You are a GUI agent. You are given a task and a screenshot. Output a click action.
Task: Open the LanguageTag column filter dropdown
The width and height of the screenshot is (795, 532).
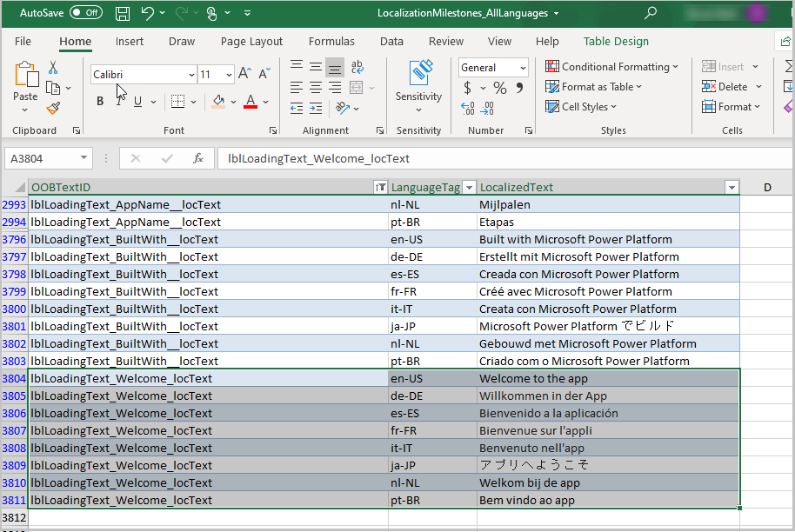470,188
